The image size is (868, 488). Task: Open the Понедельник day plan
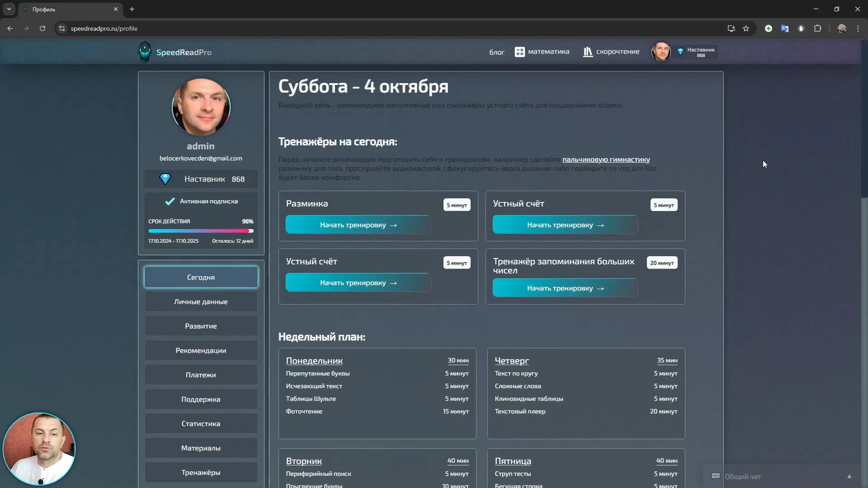[314, 361]
